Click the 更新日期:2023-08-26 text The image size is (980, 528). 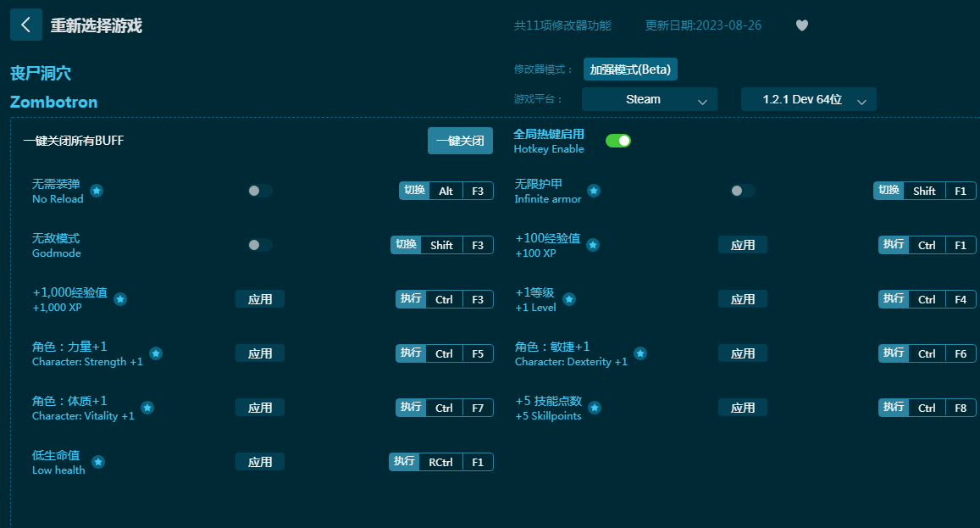click(703, 25)
